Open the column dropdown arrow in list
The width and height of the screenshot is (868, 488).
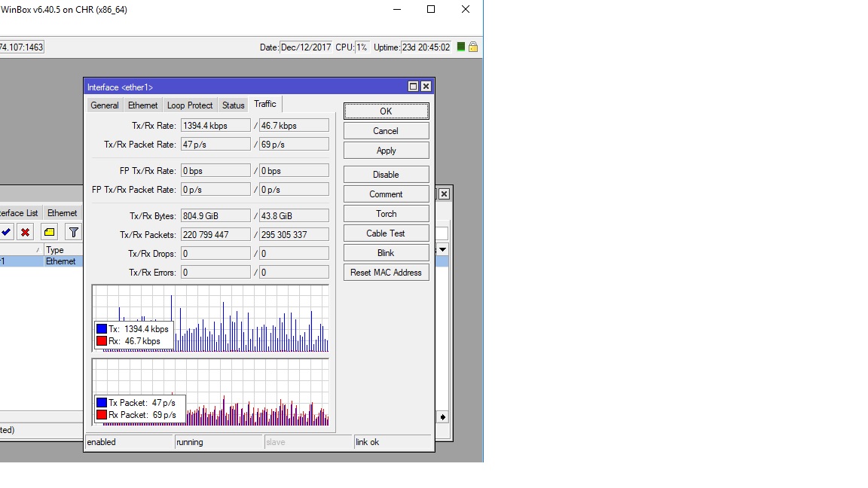tap(442, 249)
